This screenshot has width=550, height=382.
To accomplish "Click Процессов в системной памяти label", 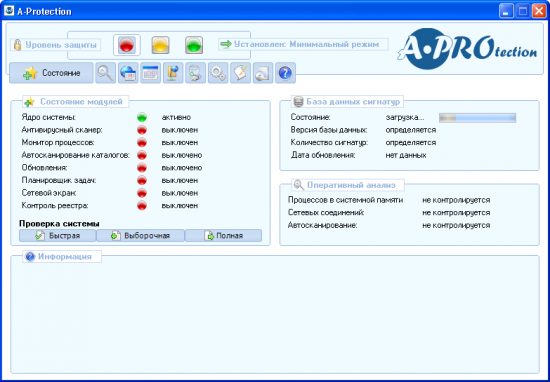I will [346, 200].
